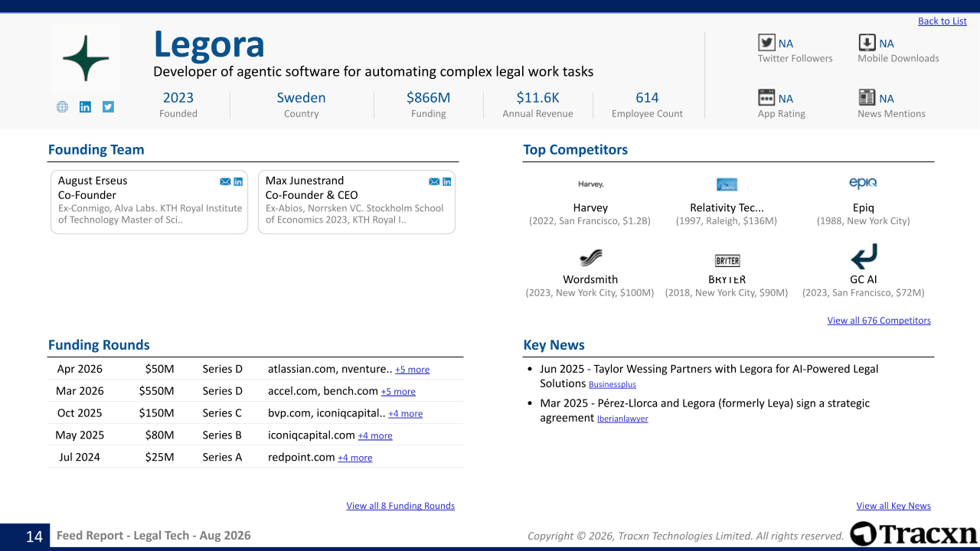The height and width of the screenshot is (551, 980).
Task: Expand +5 more investors for Mar 2026 round
Action: 398,392
